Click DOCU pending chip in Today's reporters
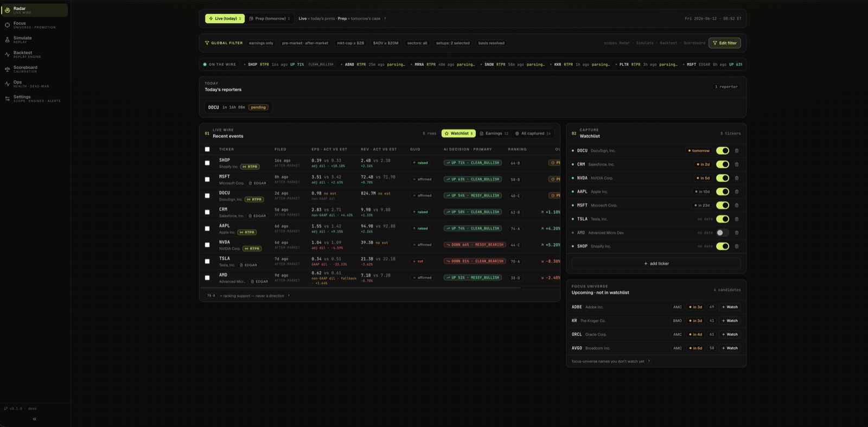 pos(237,107)
